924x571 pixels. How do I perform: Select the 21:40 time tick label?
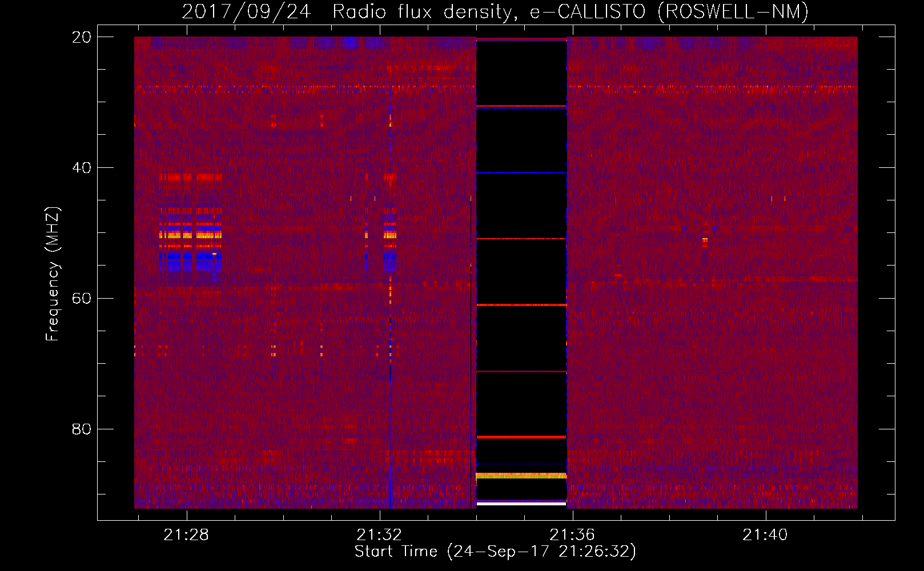(765, 535)
